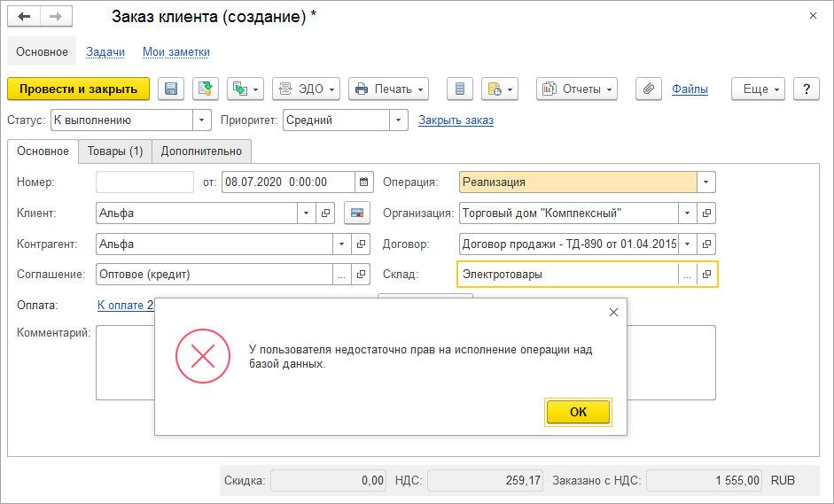The image size is (834, 504).
Task: Click the post document icon
Action: [206, 89]
